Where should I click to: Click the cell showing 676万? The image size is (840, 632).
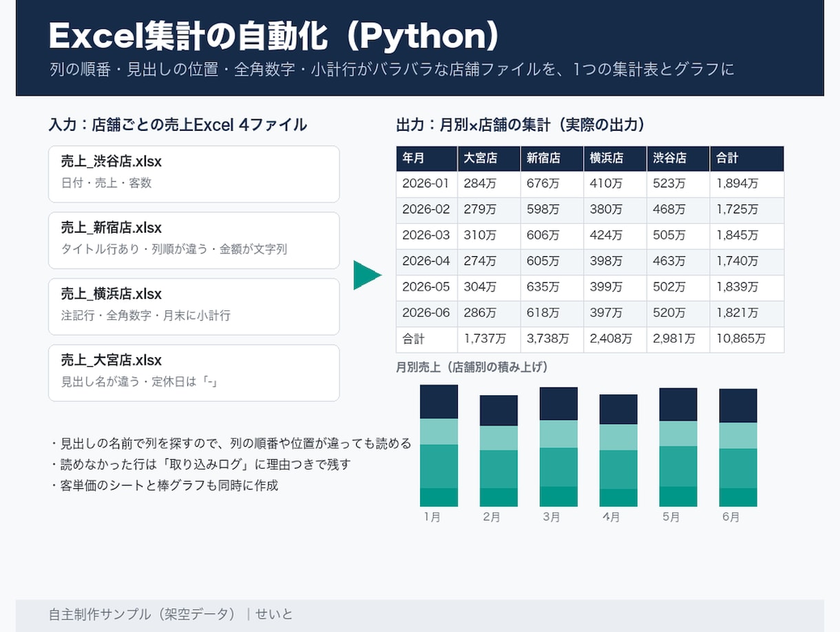click(552, 184)
